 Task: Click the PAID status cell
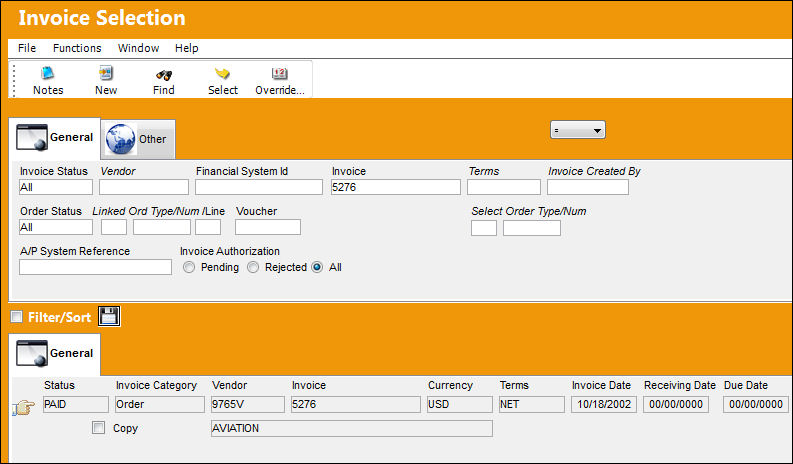point(76,404)
